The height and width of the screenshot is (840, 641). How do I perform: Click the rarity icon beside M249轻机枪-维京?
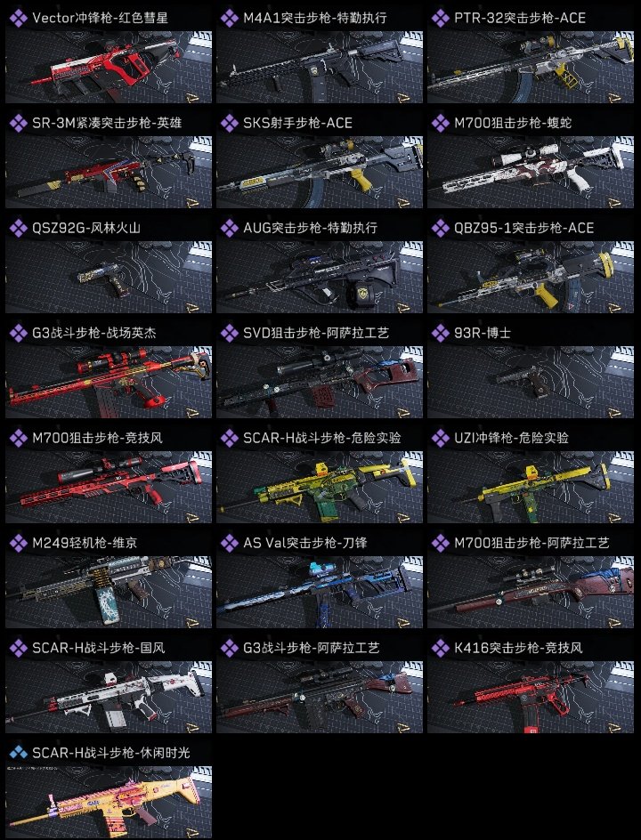point(18,543)
